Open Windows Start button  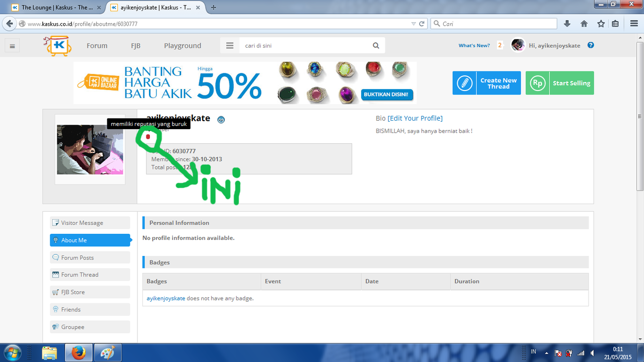coord(12,352)
